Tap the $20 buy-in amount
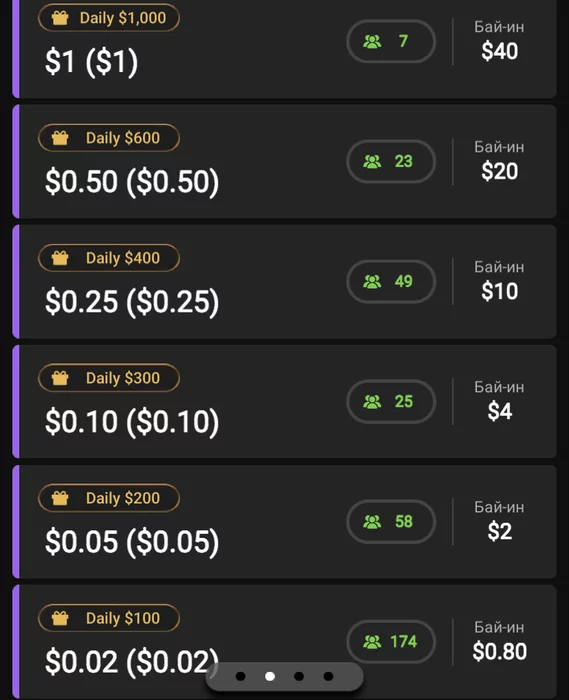 (x=500, y=171)
